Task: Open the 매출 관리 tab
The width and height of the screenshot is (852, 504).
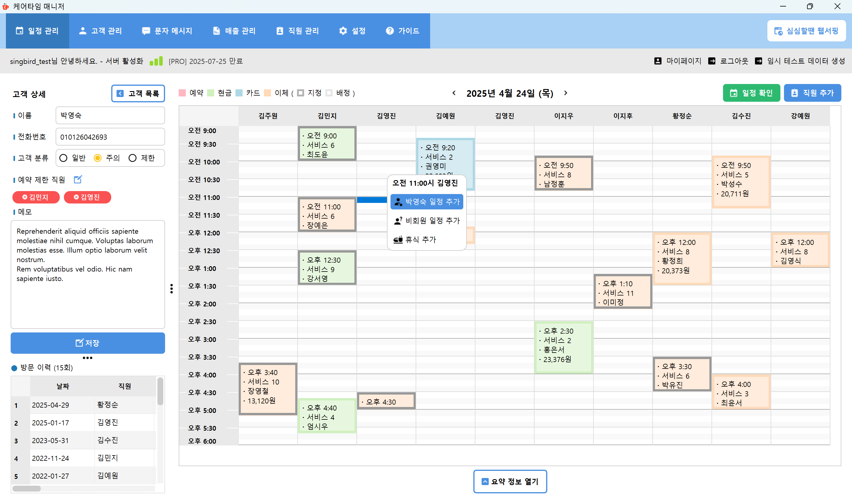Action: click(x=234, y=31)
